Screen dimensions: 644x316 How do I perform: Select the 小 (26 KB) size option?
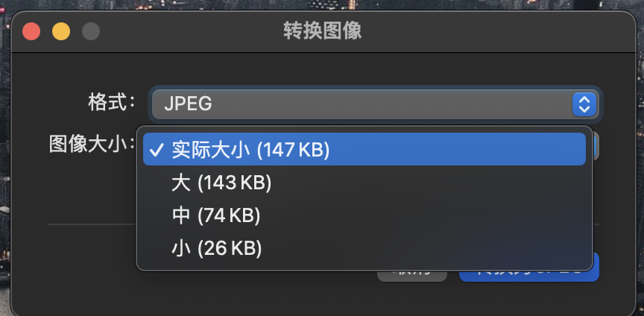pos(364,248)
